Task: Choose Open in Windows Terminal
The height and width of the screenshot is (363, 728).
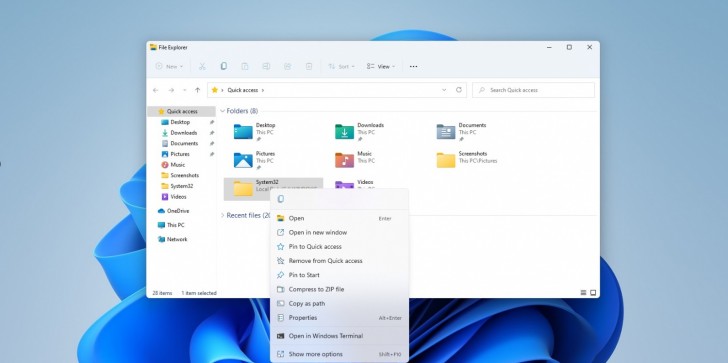Action: 339,336
